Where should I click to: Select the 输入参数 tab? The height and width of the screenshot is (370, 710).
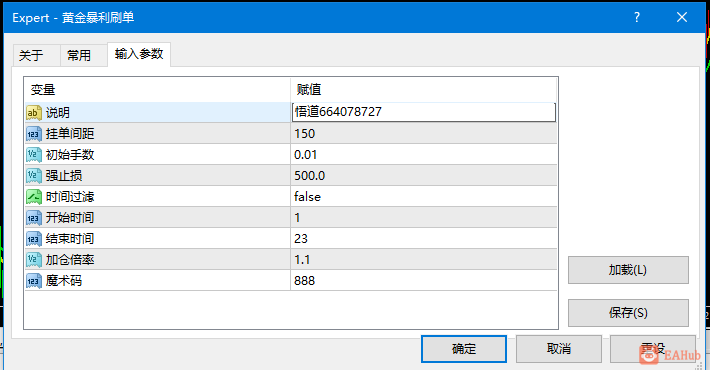(139, 54)
